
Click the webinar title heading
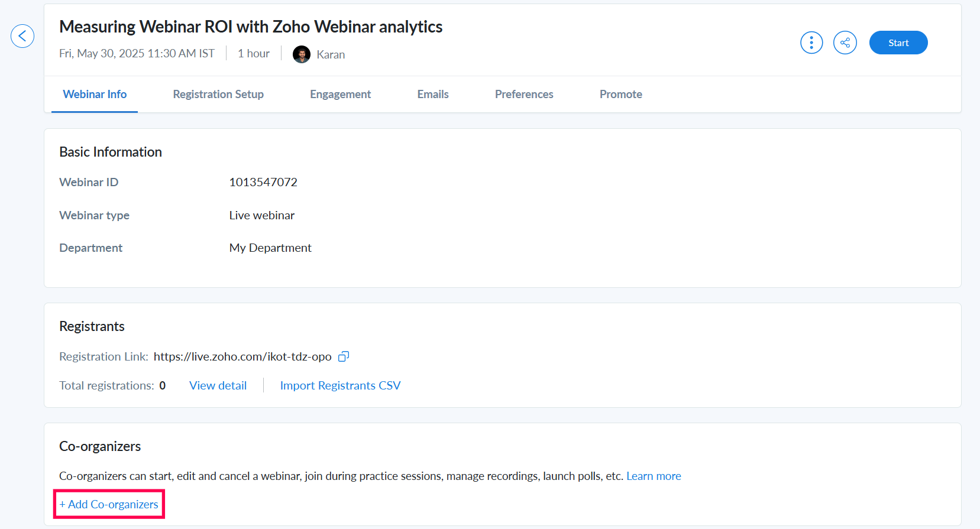point(251,27)
